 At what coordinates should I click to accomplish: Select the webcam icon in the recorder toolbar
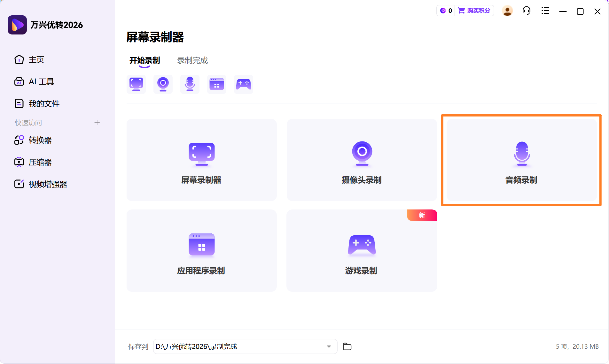[x=163, y=84]
